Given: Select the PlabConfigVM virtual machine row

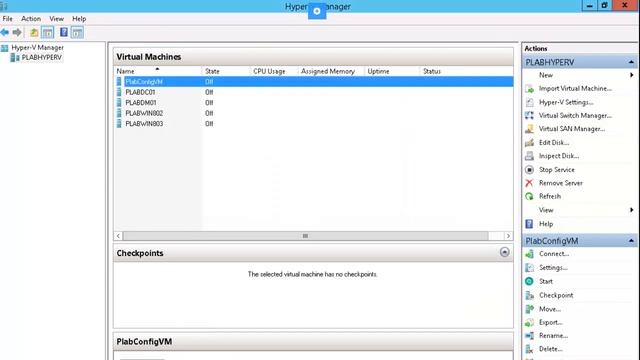Looking at the screenshot, I should click(x=313, y=82).
